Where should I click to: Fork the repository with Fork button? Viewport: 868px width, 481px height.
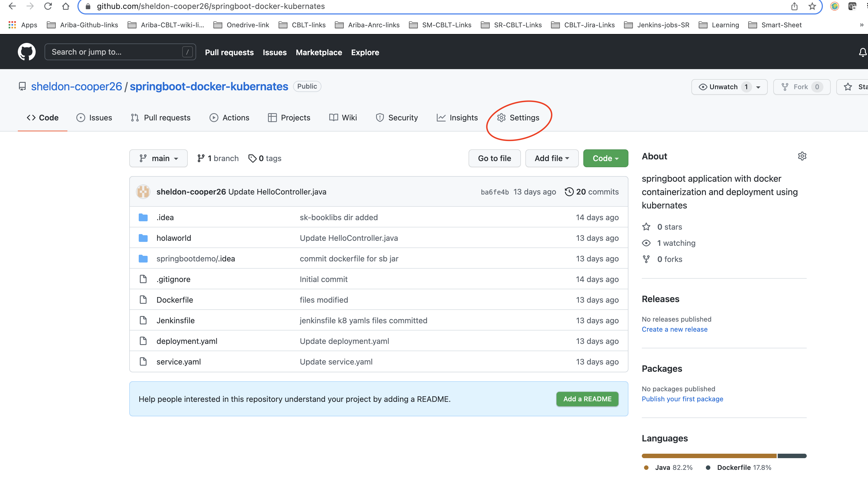pos(802,87)
